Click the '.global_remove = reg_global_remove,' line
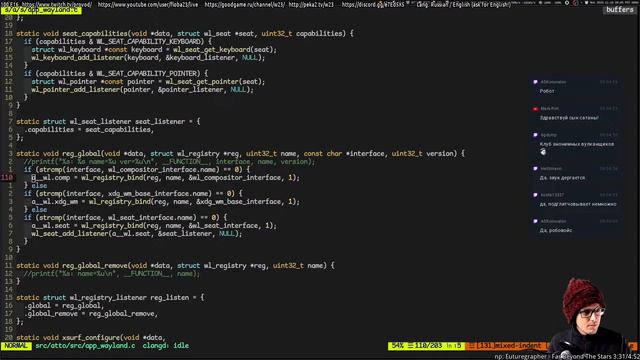The height and width of the screenshot is (360, 640). (91, 313)
